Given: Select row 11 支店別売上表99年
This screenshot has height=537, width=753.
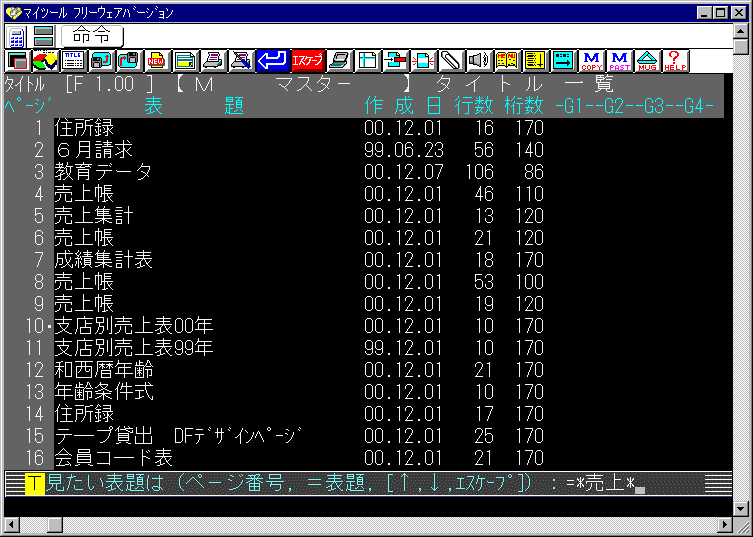Looking at the screenshot, I should [364, 348].
